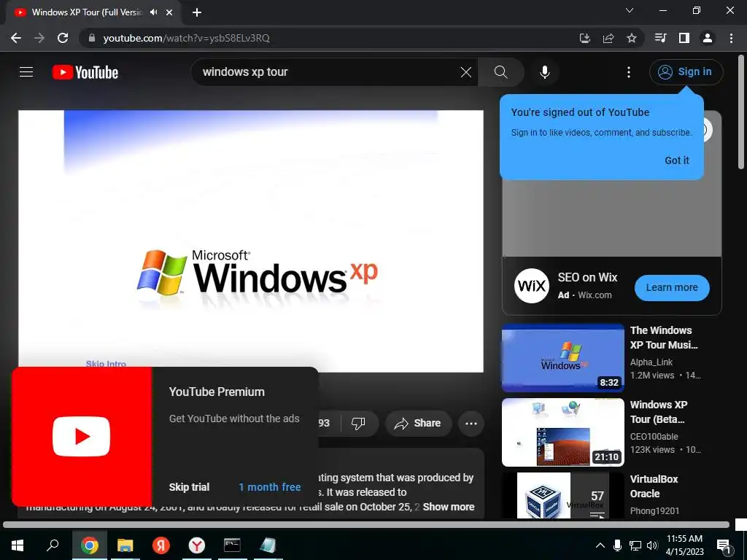Open the command prompt taskbar icon
The width and height of the screenshot is (747, 560).
pyautogui.click(x=232, y=545)
